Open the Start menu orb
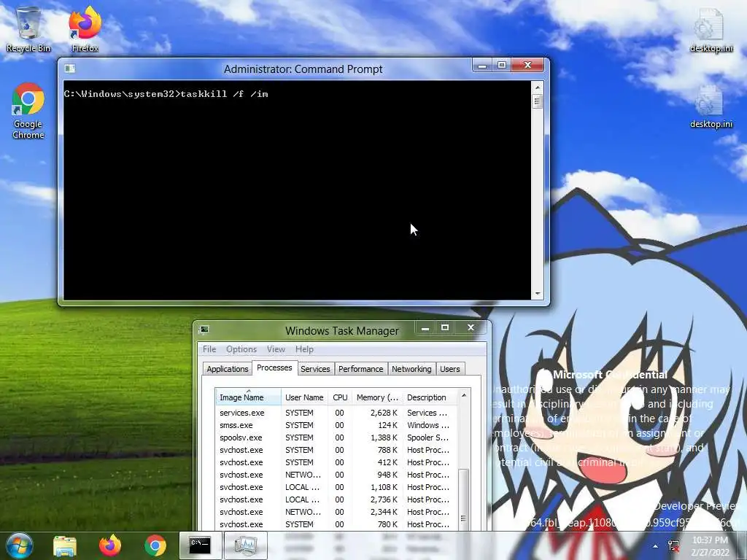Screen dimensions: 747x560 pyautogui.click(x=19, y=545)
